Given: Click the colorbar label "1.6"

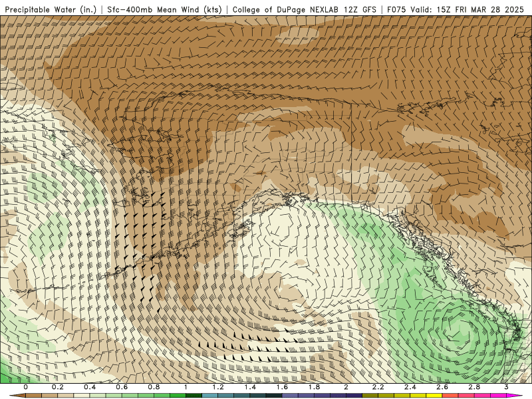Looking at the screenshot, I should pos(282,387).
